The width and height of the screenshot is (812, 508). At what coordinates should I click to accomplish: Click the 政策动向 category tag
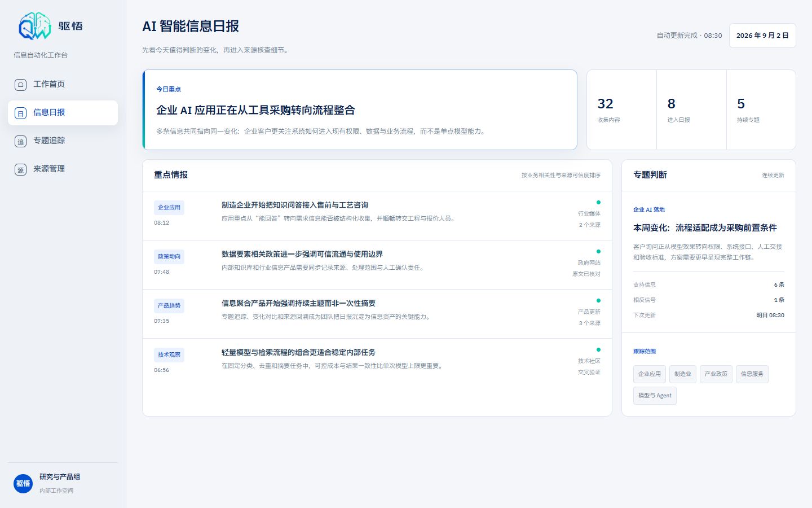point(169,256)
